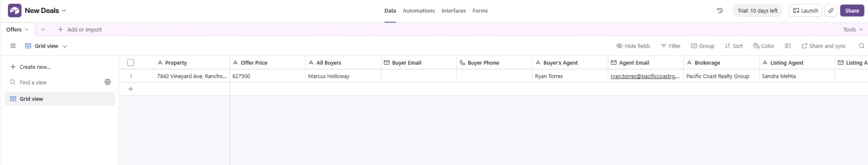The width and height of the screenshot is (868, 165).
Task: Click Trial: 10 days left badge
Action: tap(757, 10)
